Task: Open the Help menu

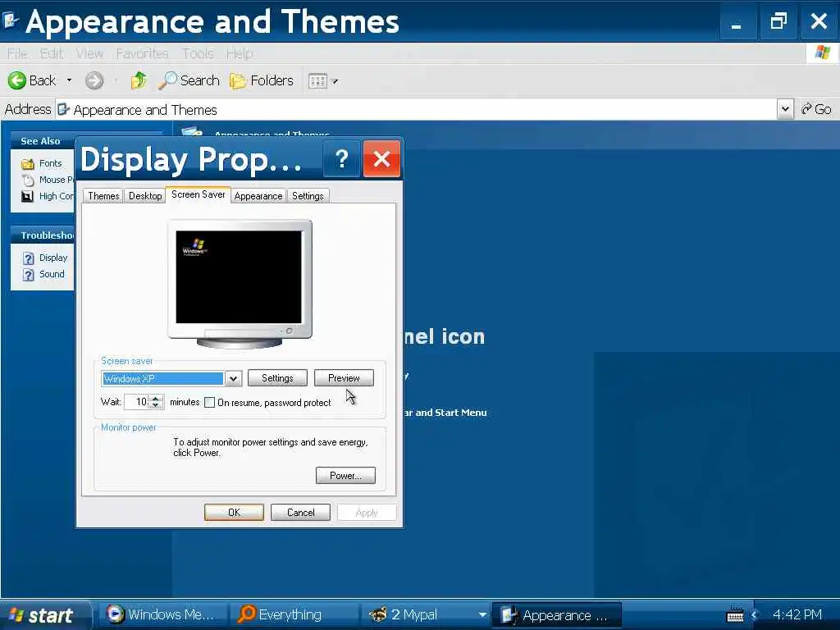Action: (240, 53)
